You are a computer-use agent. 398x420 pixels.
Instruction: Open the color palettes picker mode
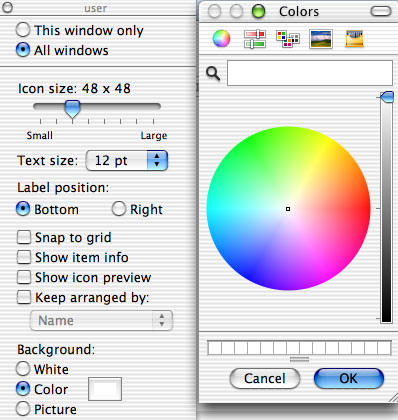click(288, 39)
